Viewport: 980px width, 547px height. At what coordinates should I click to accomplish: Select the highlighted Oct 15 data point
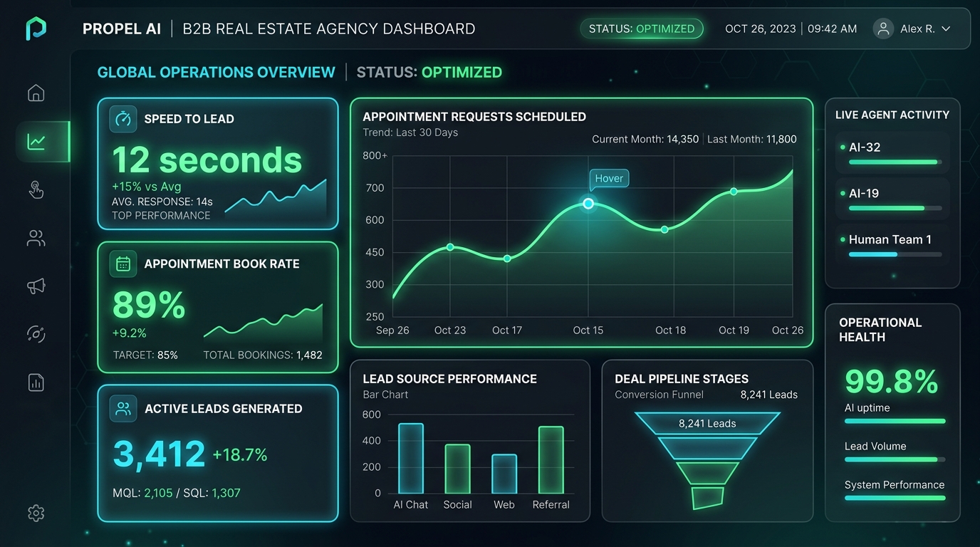[588, 204]
